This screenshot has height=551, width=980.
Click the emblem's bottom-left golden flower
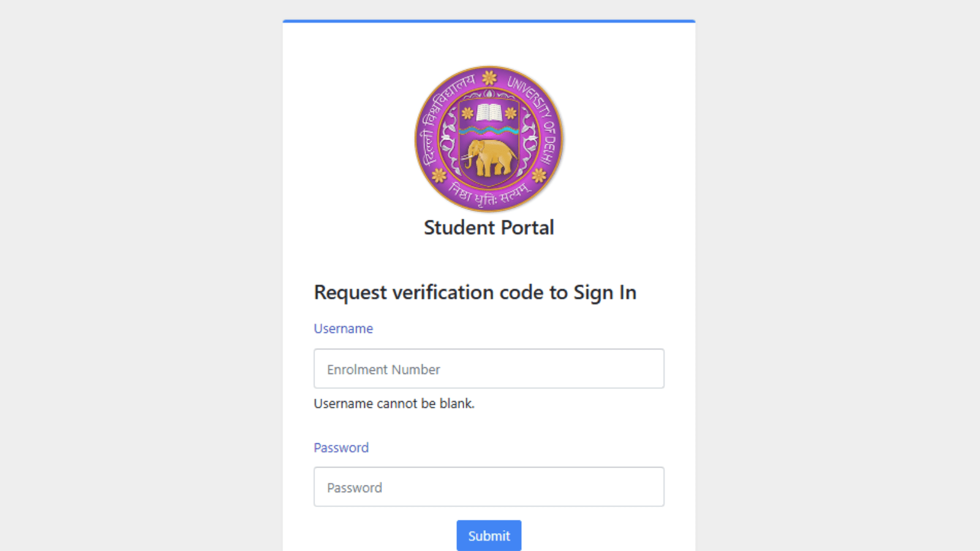439,176
